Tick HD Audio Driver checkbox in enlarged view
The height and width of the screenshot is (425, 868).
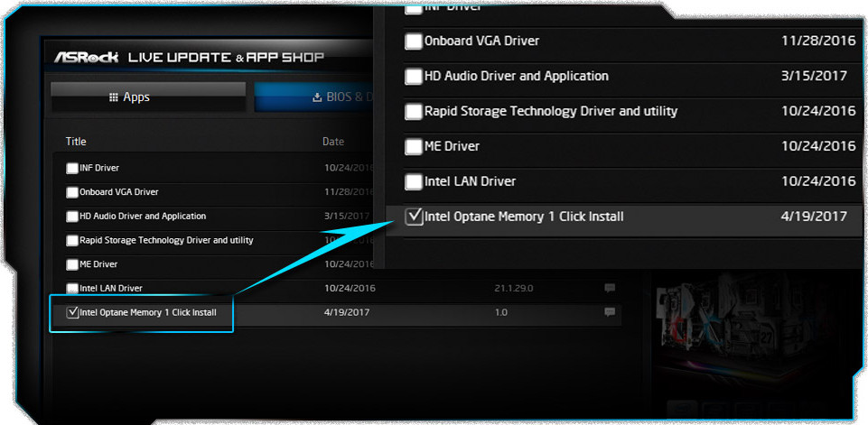coord(414,77)
